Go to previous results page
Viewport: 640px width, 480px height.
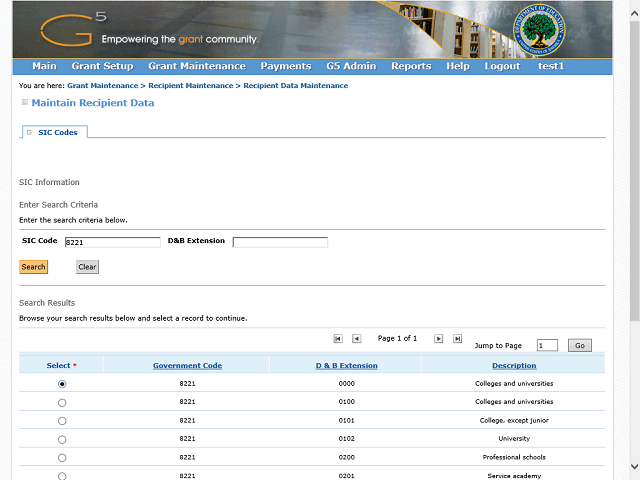click(356, 339)
